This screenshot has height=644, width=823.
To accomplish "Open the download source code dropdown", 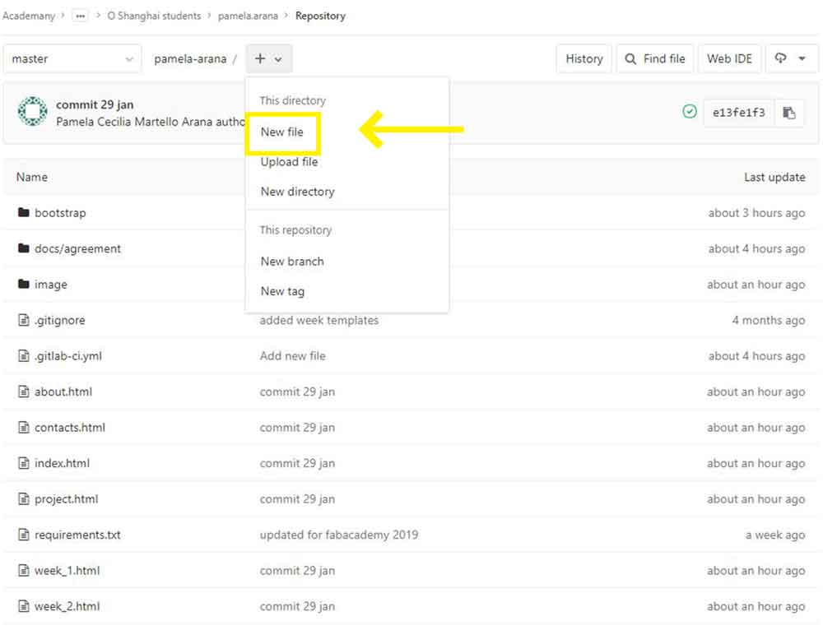I will coord(790,59).
